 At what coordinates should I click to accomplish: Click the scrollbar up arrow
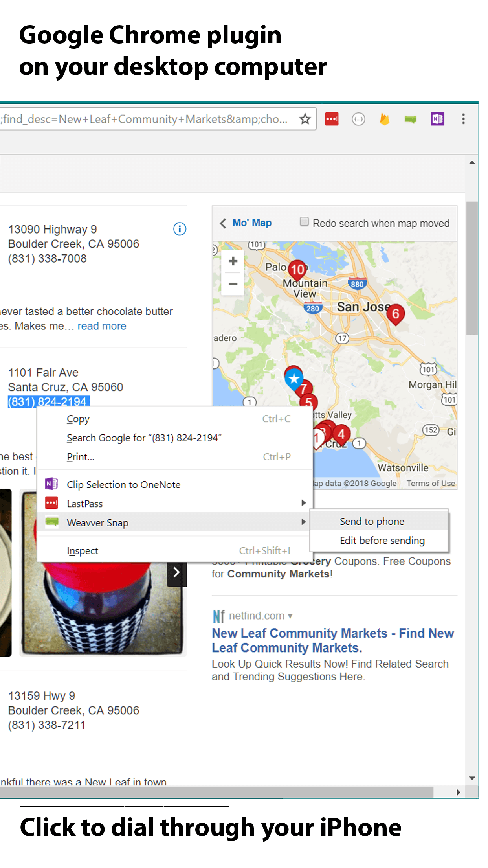pos(472,163)
